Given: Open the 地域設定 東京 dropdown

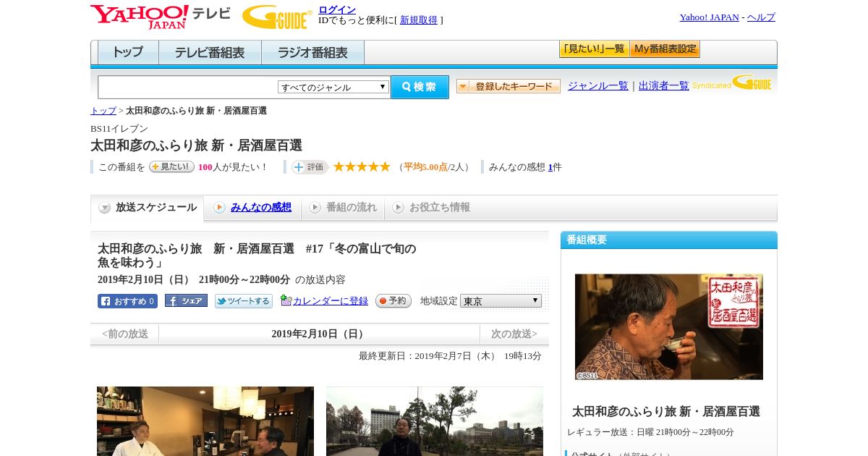Looking at the screenshot, I should pos(501,300).
